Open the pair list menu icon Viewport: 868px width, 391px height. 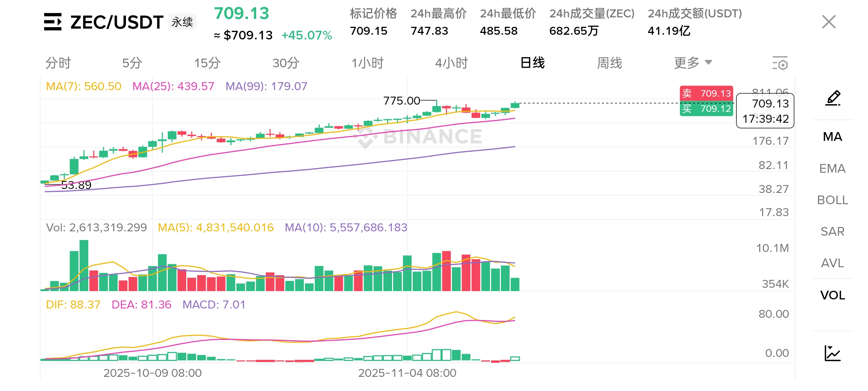click(53, 22)
